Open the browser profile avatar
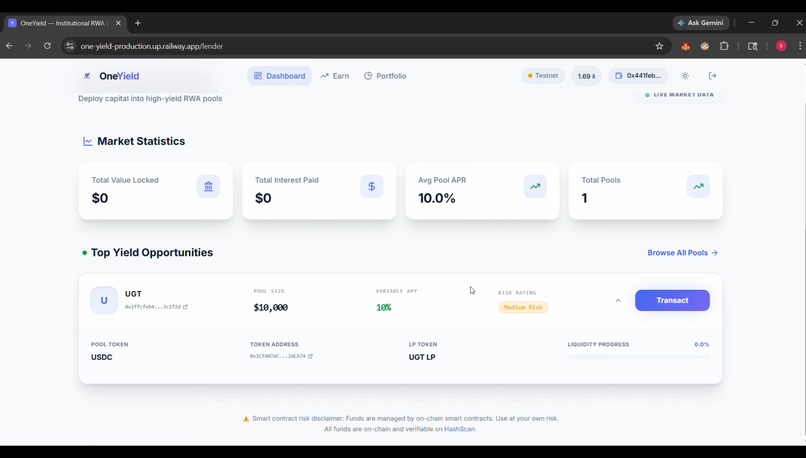The image size is (806, 458). tap(781, 46)
